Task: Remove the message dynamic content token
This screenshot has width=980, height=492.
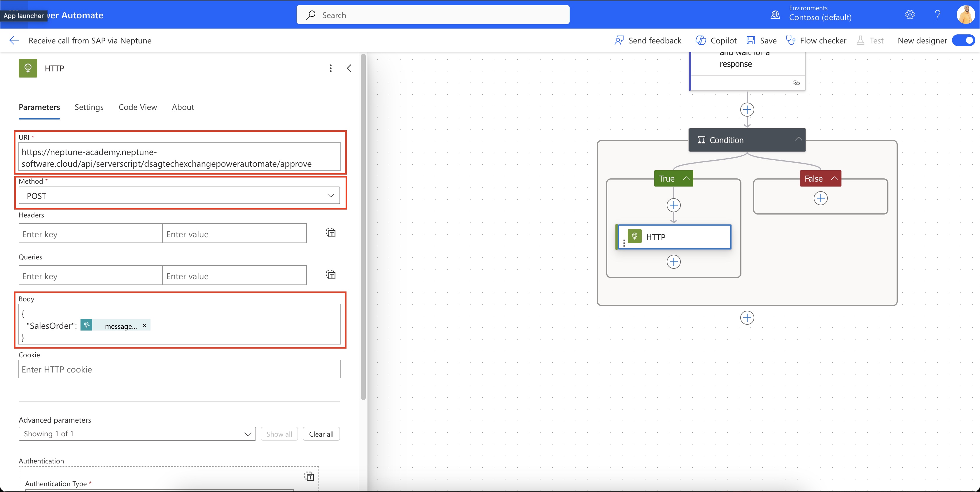Action: tap(145, 326)
